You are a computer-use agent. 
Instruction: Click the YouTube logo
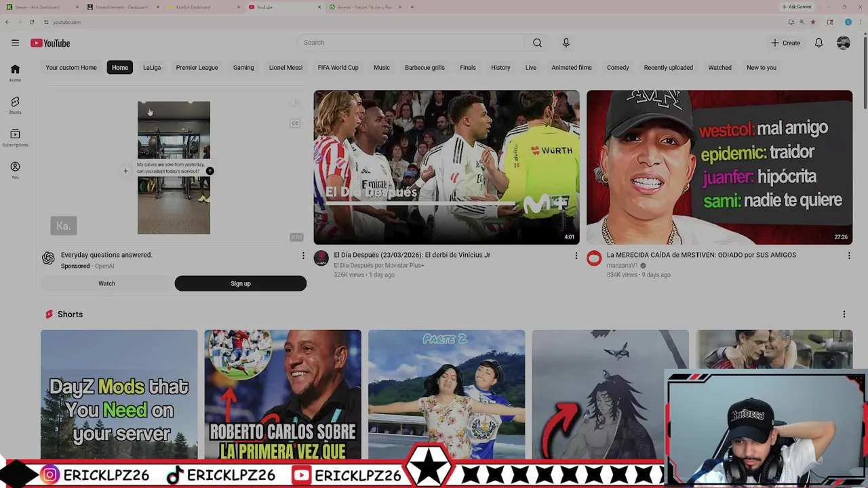tap(50, 43)
